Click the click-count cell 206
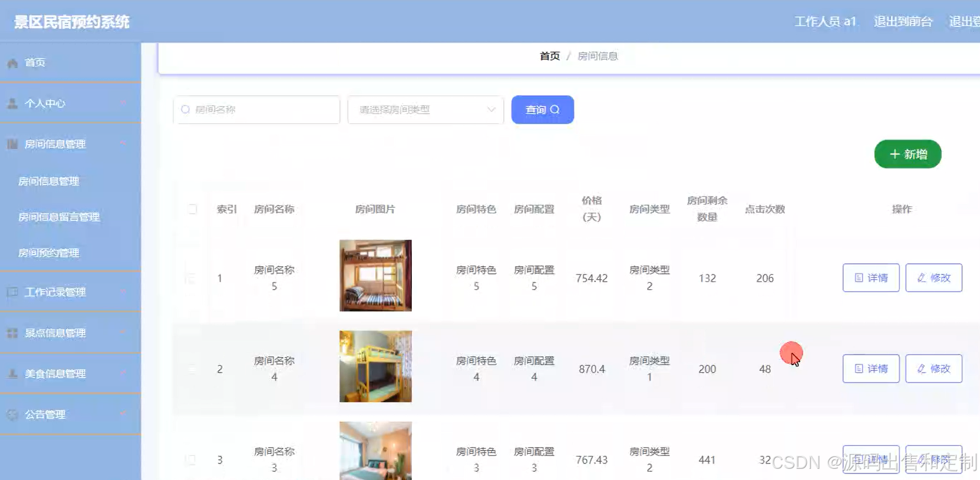Viewport: 980px width, 480px height. [x=765, y=278]
